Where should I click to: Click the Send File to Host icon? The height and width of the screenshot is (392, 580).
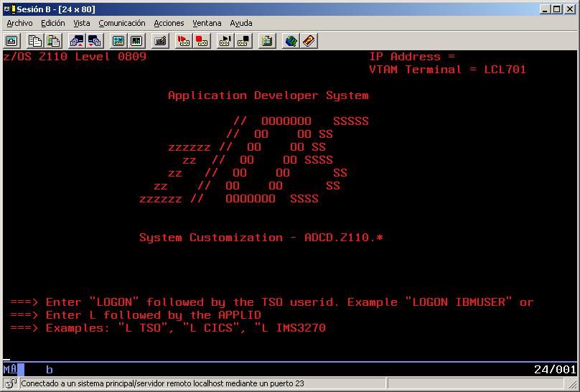[x=77, y=41]
